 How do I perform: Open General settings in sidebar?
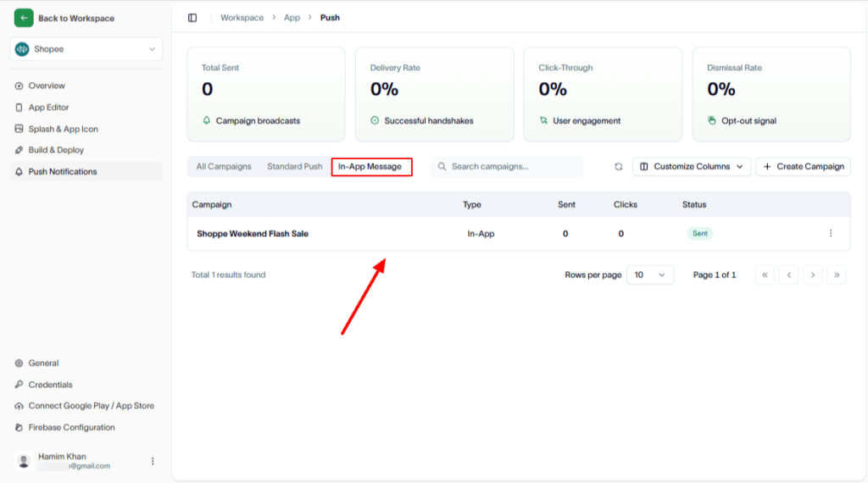(43, 364)
